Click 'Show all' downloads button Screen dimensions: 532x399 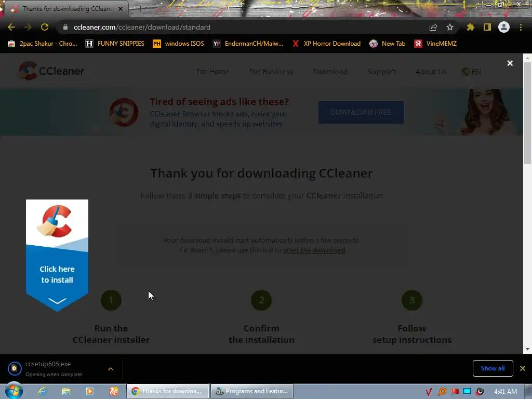pyautogui.click(x=493, y=368)
